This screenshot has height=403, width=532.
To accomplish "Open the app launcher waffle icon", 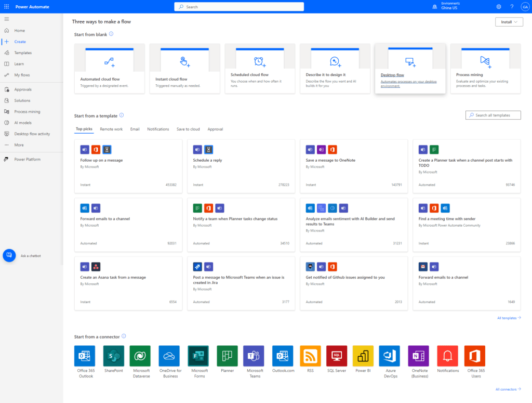I will [x=6, y=7].
